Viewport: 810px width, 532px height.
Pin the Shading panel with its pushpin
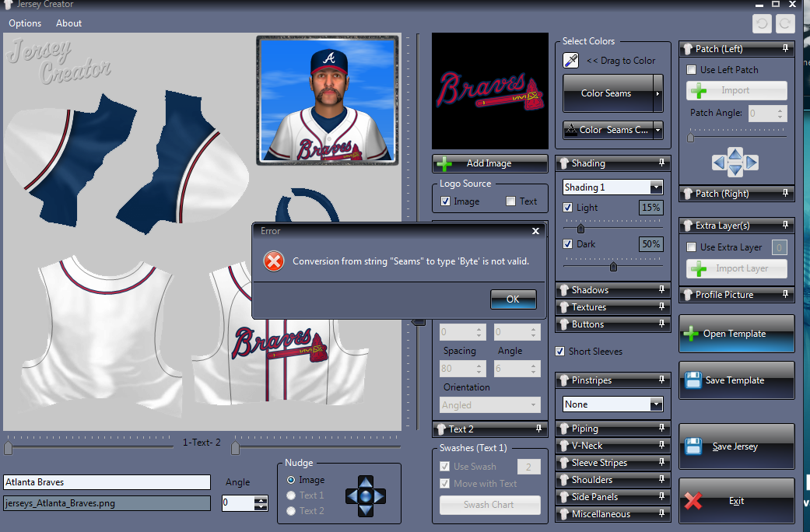661,163
